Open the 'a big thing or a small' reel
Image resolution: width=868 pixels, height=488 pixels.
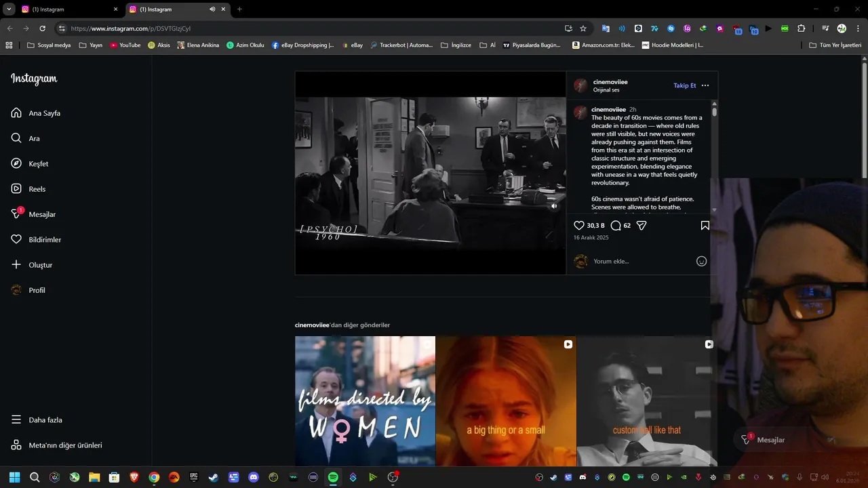click(506, 401)
